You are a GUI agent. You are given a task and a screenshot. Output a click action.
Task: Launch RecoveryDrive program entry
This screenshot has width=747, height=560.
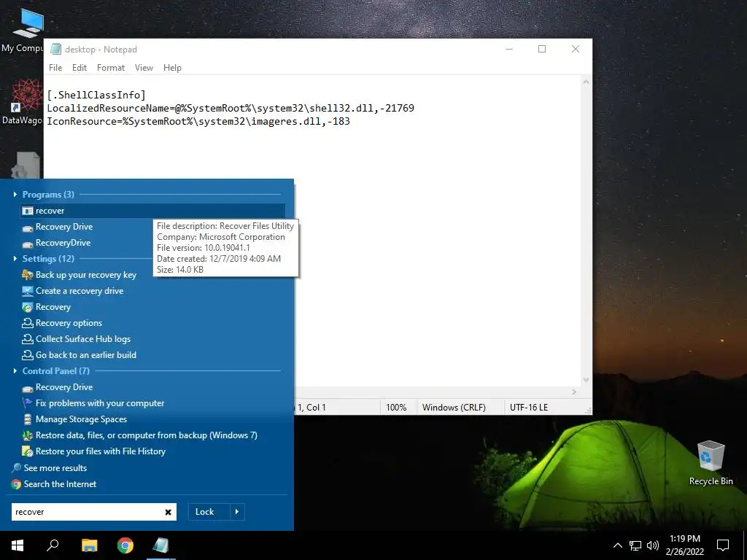pos(56,243)
